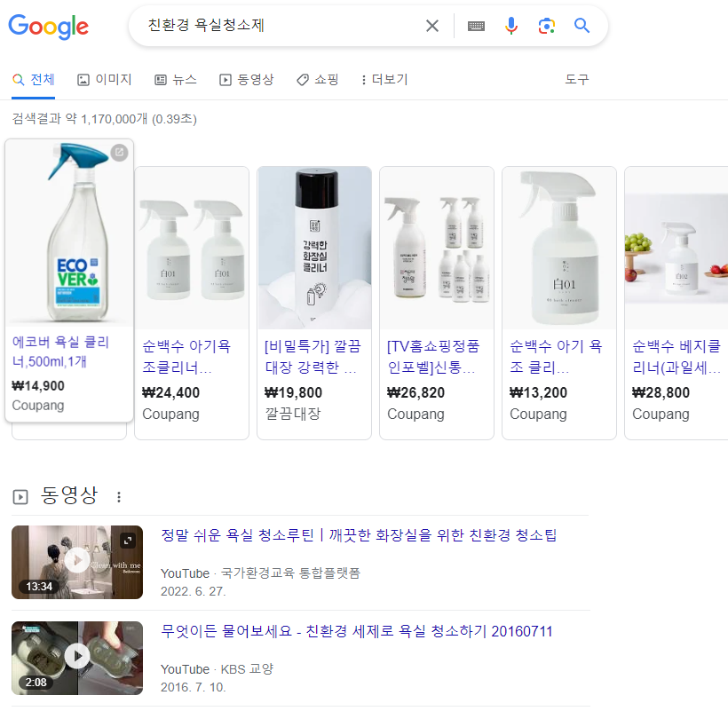
Task: Clear the search query with the X icon
Action: click(x=432, y=26)
